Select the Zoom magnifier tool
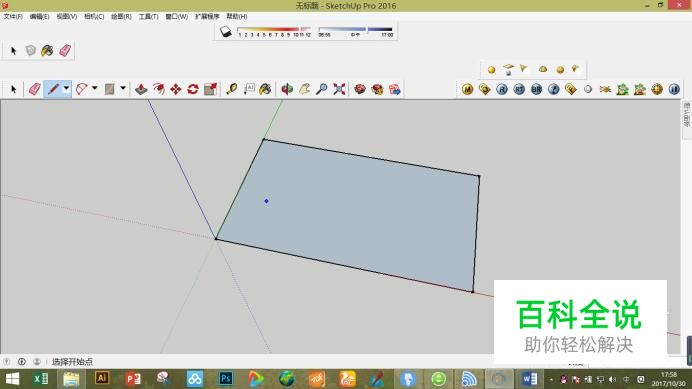Screen dimensions: 692x389 tap(322, 89)
